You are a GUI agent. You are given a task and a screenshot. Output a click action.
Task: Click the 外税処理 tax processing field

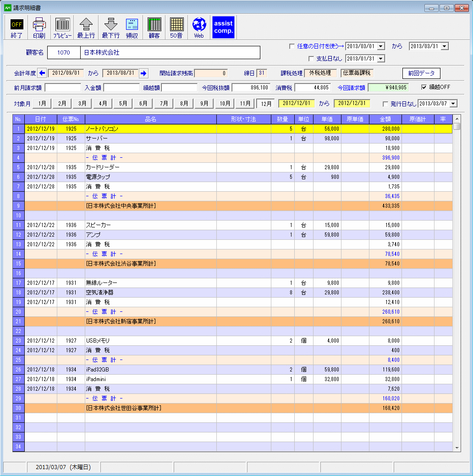click(x=320, y=73)
